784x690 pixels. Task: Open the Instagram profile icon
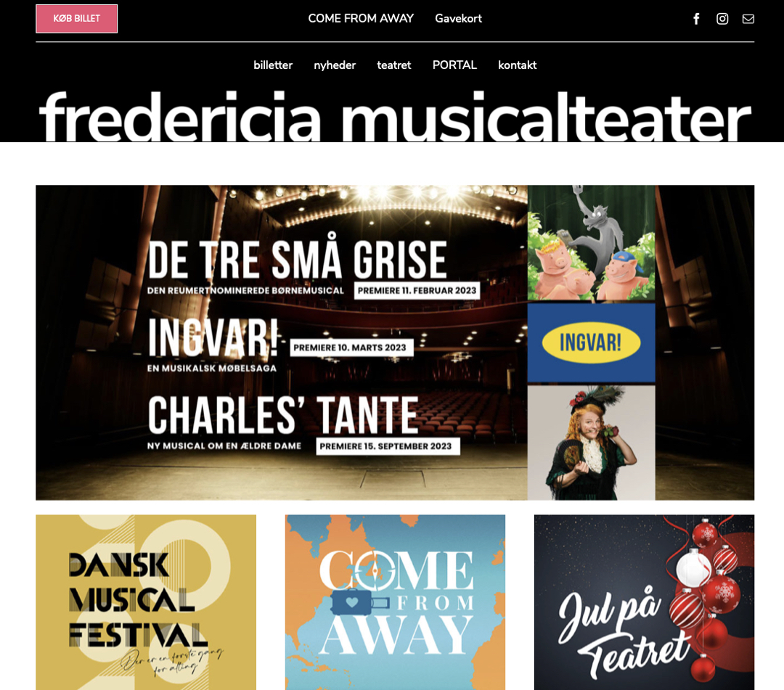coord(722,19)
